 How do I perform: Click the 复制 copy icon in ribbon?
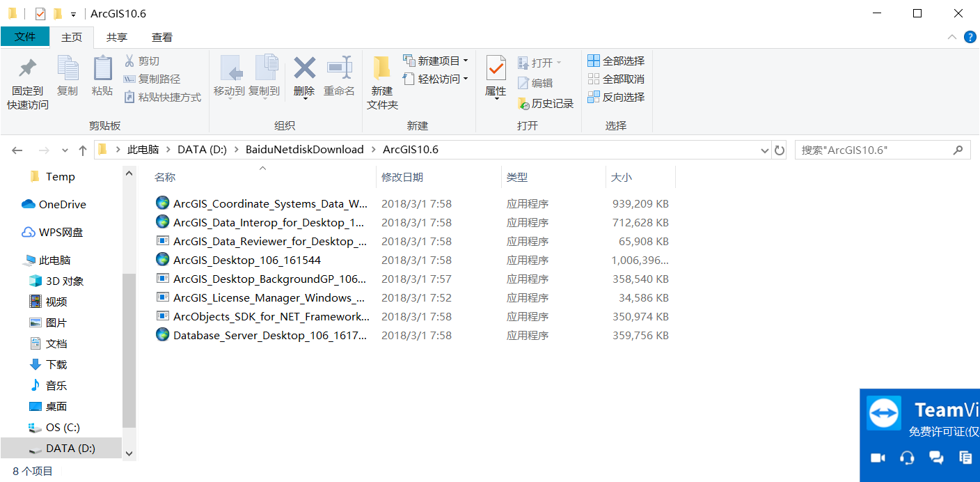pos(68,68)
